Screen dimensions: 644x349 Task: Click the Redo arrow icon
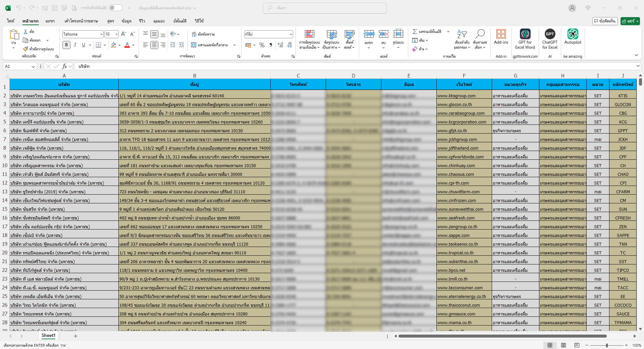tap(32, 8)
